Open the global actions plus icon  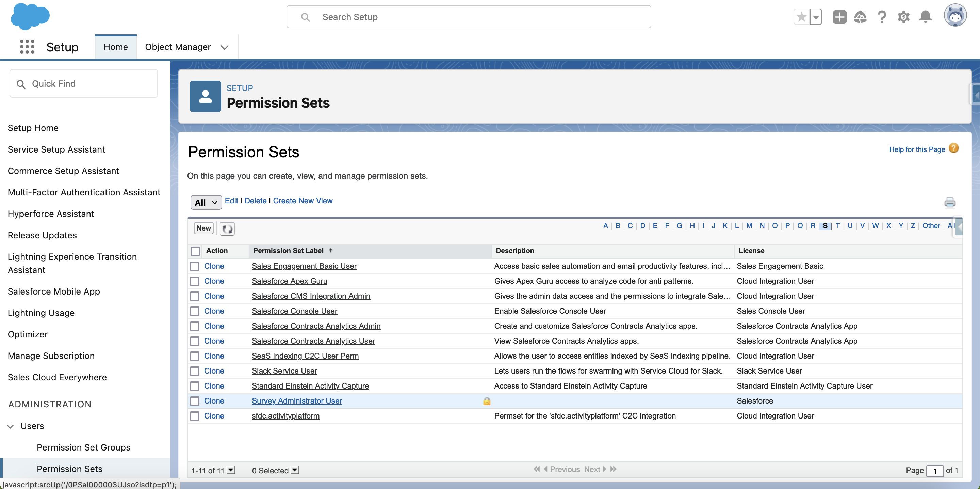pyautogui.click(x=839, y=17)
